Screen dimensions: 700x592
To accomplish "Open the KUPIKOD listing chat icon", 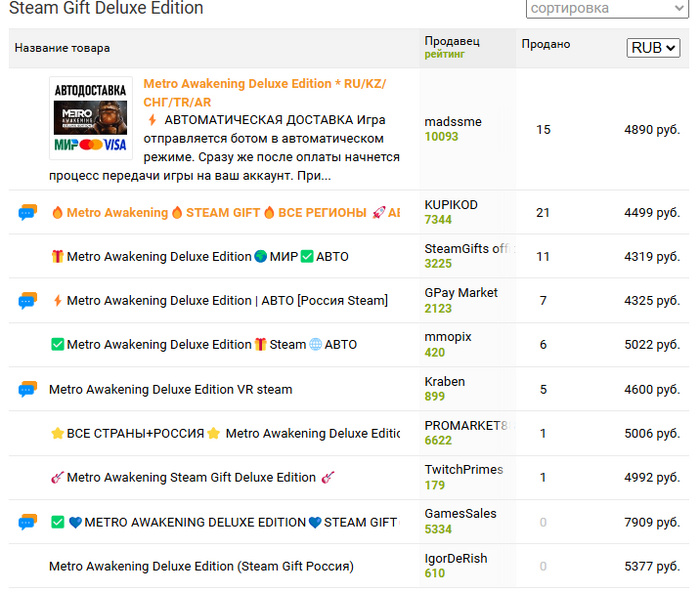I will point(28,213).
